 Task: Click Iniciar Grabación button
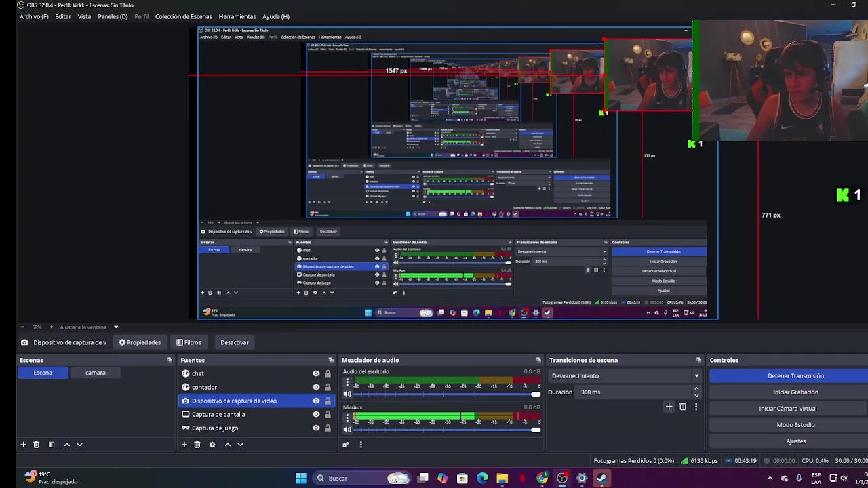click(x=789, y=392)
